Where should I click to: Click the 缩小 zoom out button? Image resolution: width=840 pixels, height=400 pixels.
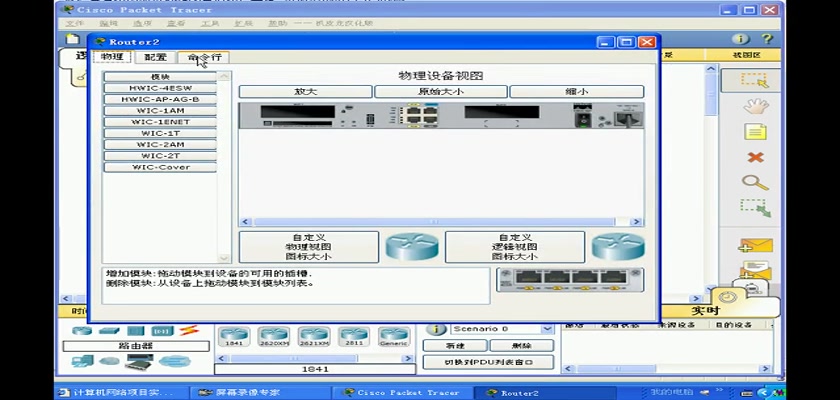[x=577, y=91]
